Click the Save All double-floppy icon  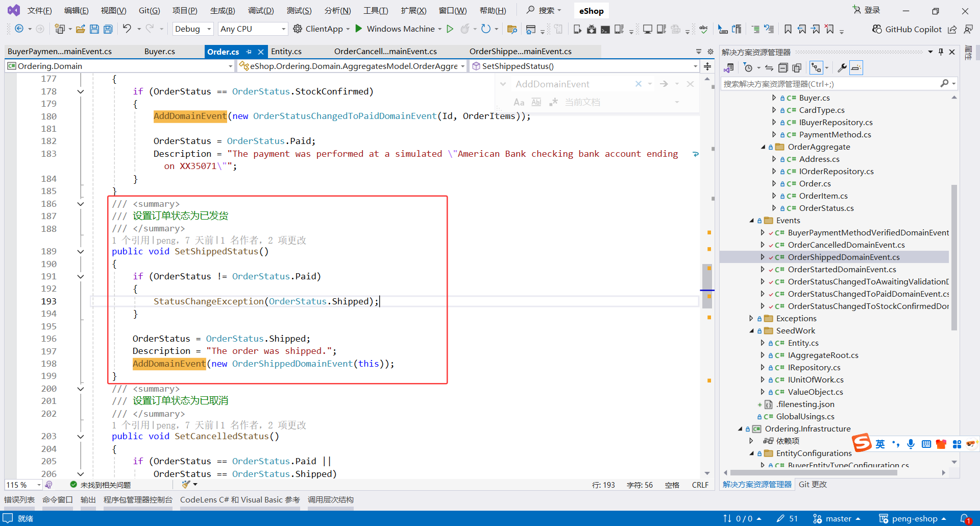click(x=108, y=29)
